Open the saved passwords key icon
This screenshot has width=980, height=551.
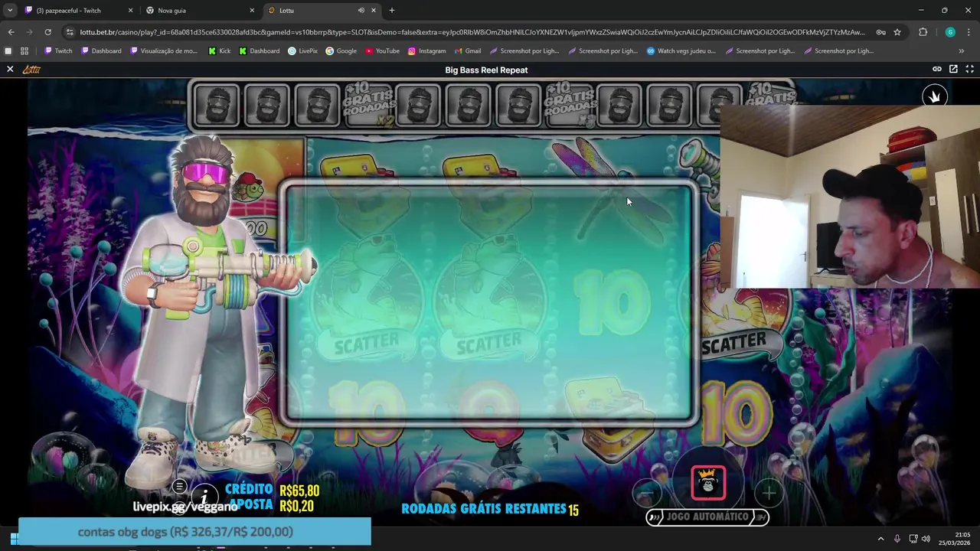tap(880, 32)
